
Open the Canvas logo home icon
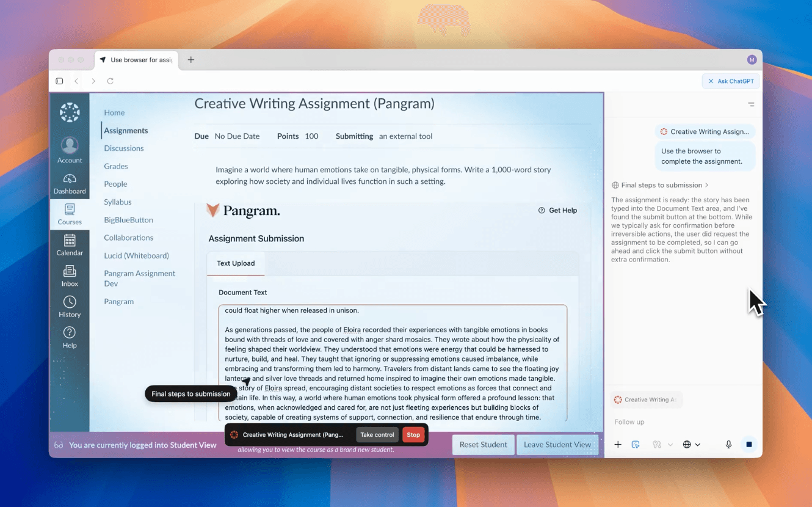tap(70, 112)
